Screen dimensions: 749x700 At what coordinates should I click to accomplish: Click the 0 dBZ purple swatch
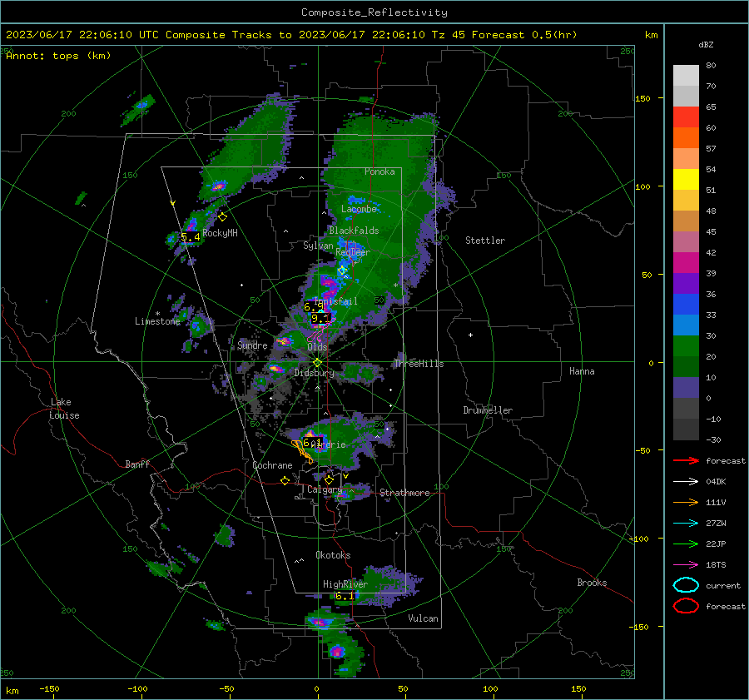click(x=686, y=387)
